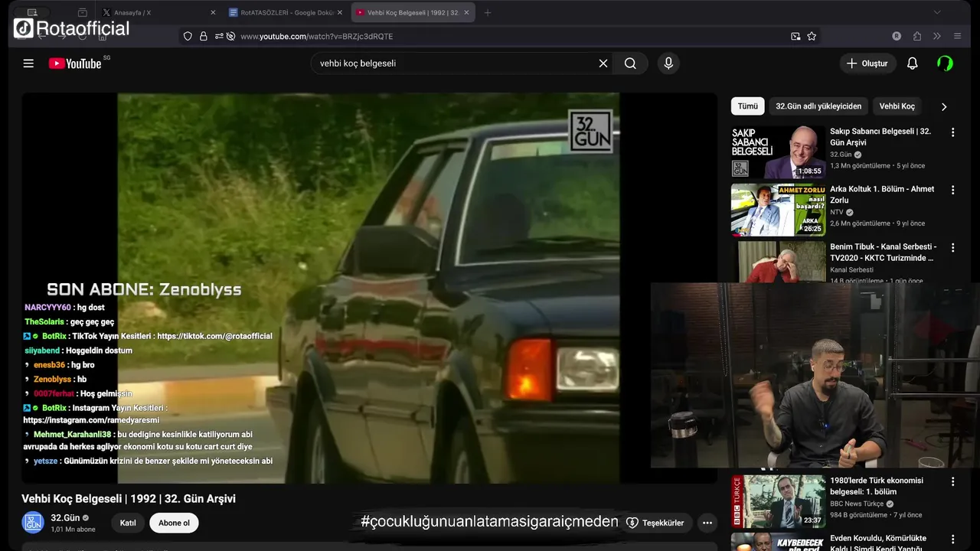Open options menu for Arka Koltuk video

pyautogui.click(x=953, y=190)
